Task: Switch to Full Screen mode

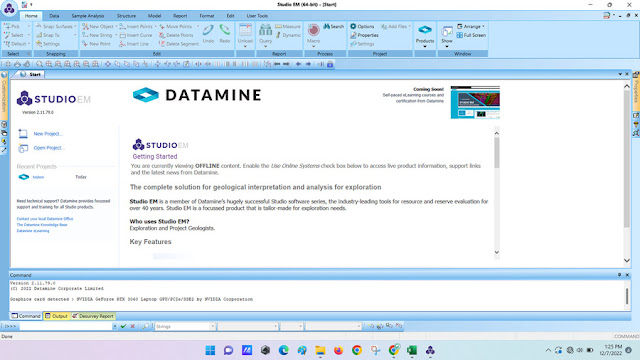Action: click(471, 35)
